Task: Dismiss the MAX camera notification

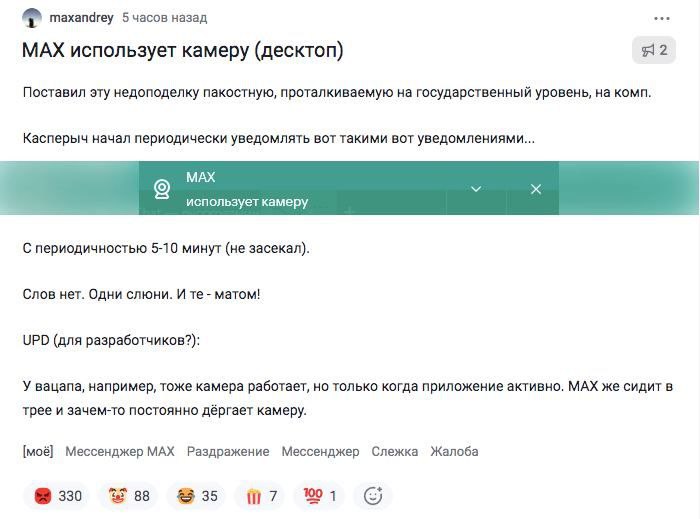Action: click(x=536, y=189)
